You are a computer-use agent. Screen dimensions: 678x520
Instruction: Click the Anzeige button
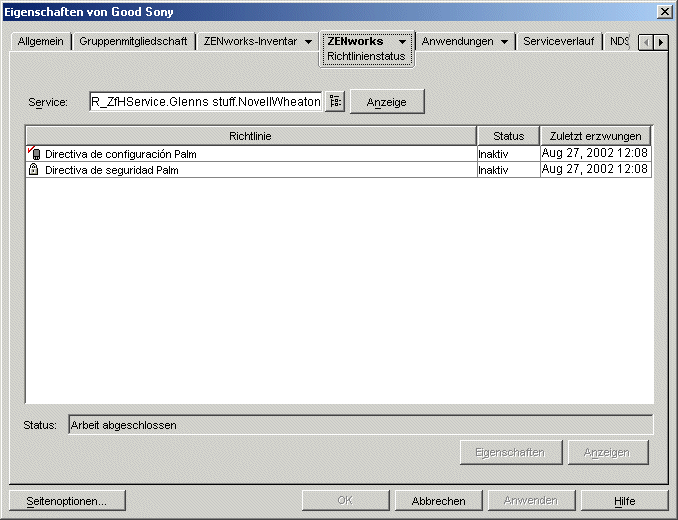tap(387, 102)
